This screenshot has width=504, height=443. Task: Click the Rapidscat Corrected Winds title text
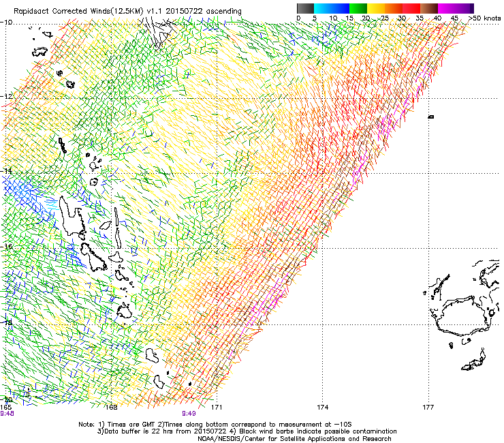[127, 11]
